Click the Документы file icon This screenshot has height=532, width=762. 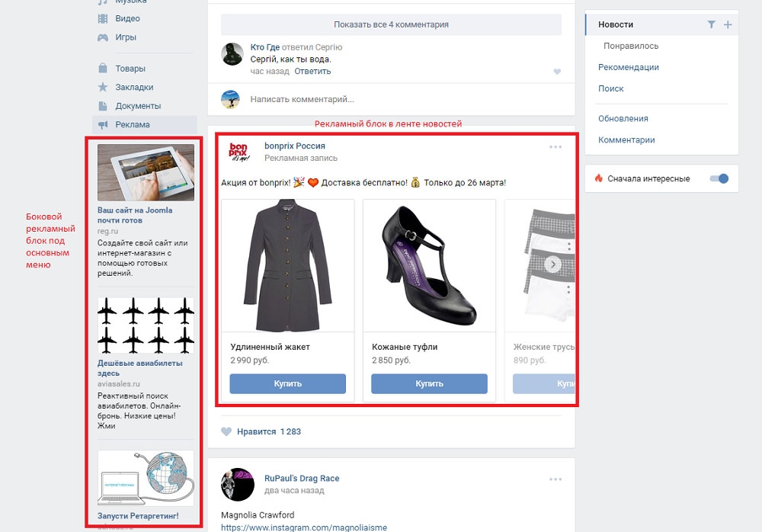103,106
